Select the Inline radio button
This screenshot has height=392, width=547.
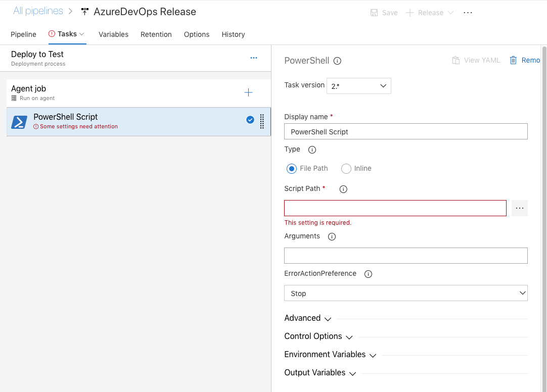tap(346, 169)
